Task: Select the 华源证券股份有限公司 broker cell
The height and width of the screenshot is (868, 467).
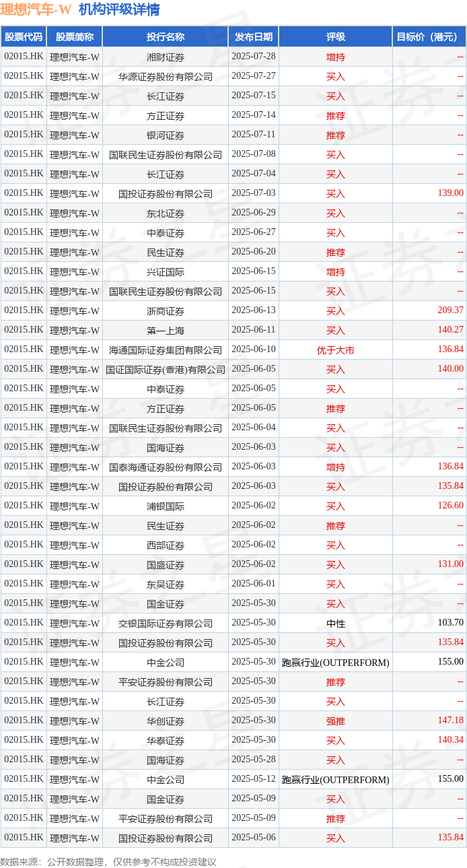Action: click(166, 77)
